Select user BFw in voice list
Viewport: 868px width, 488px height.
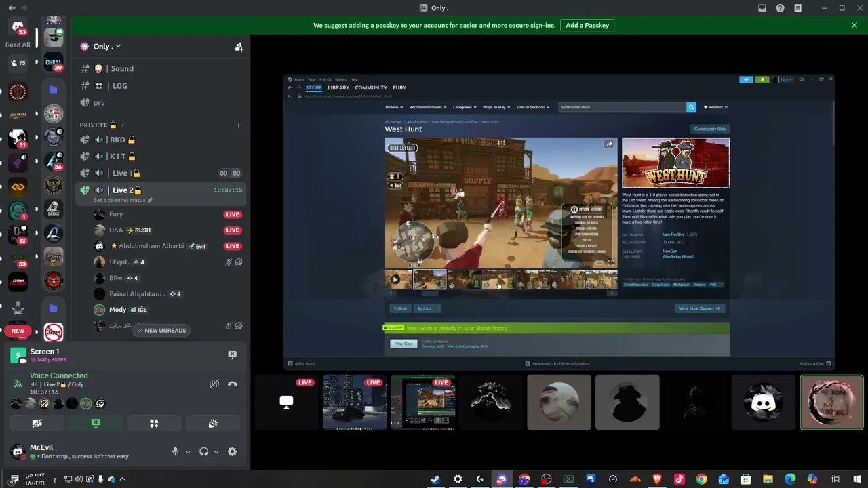click(116, 278)
